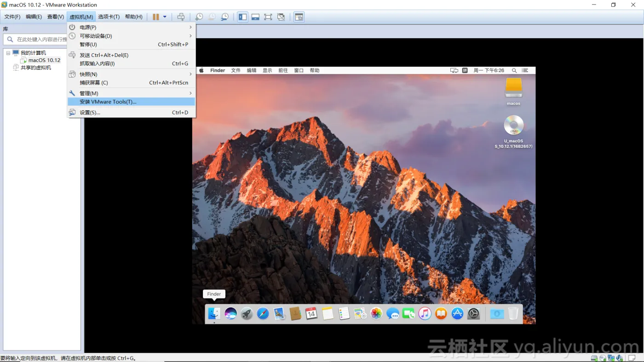Choose 安装 VMware Tools(T)... menu entry

click(131, 102)
